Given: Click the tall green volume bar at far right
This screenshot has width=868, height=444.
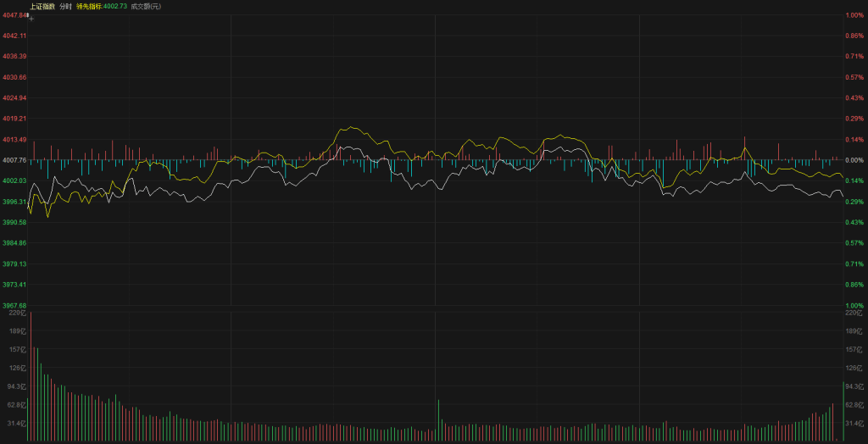Looking at the screenshot, I should pyautogui.click(x=843, y=411).
